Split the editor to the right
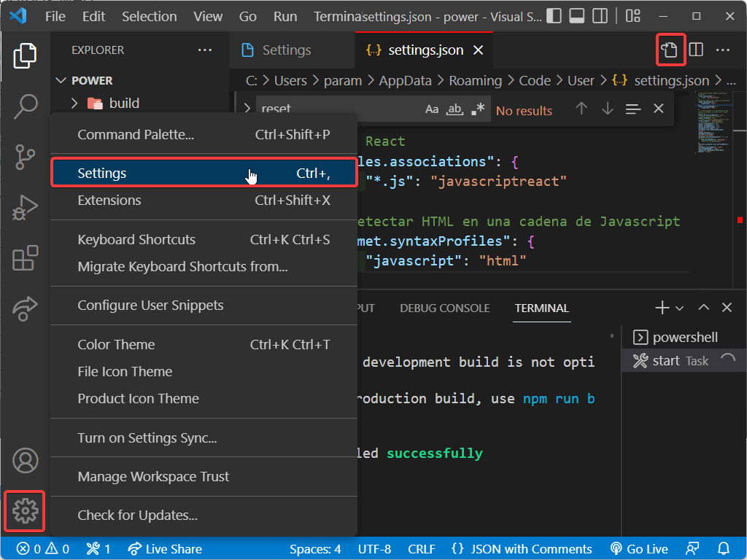This screenshot has height=560, width=747. pos(696,50)
